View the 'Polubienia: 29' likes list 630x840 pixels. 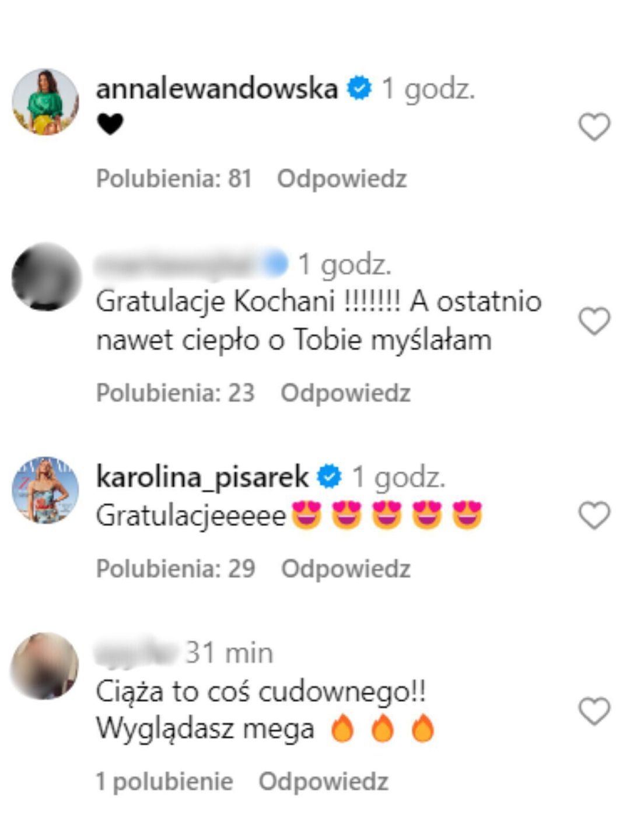176,569
